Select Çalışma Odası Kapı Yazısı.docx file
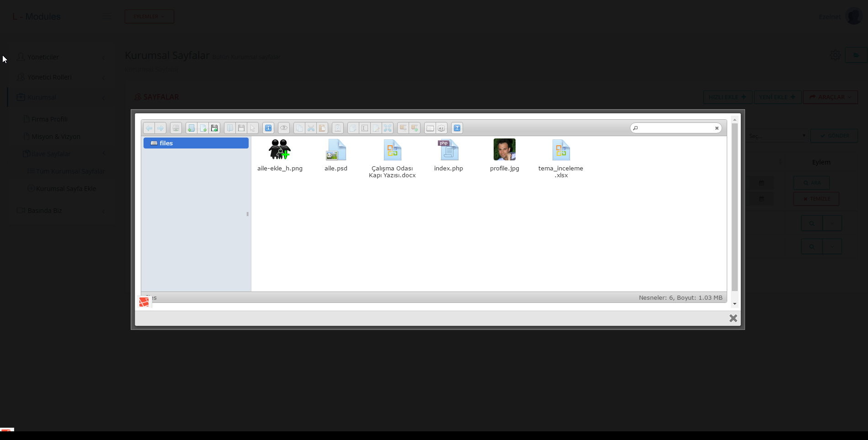Image resolution: width=868 pixels, height=440 pixels. (x=392, y=159)
